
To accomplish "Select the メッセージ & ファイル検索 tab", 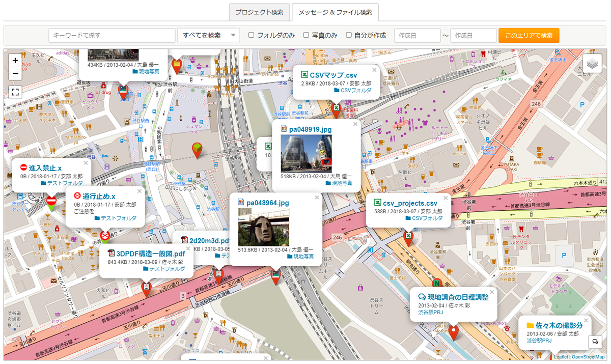I will [x=335, y=12].
